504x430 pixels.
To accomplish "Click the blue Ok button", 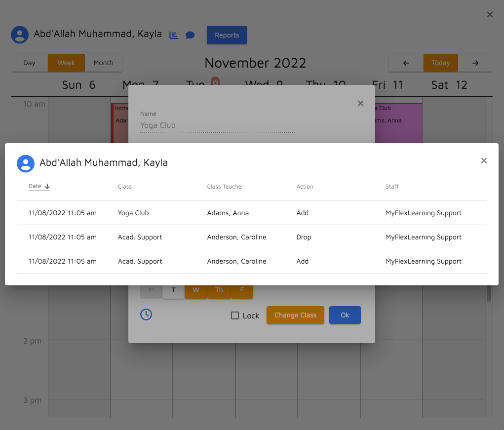I will click(345, 315).
